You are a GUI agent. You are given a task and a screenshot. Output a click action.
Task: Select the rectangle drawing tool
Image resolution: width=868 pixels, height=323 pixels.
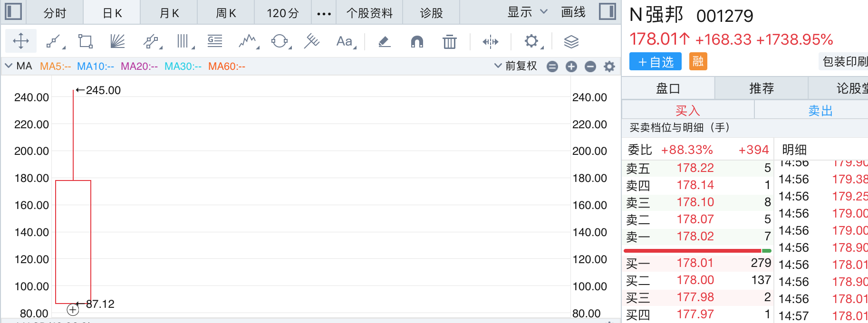click(x=86, y=42)
